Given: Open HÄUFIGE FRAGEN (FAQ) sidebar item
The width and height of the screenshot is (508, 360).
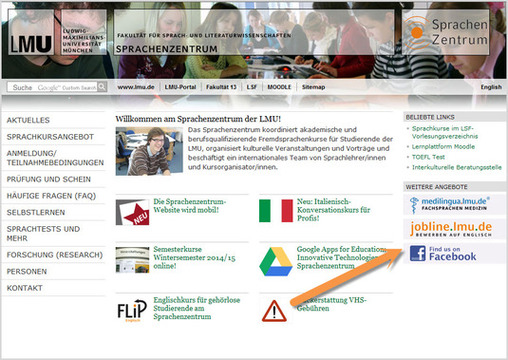Looking at the screenshot, I should [51, 196].
